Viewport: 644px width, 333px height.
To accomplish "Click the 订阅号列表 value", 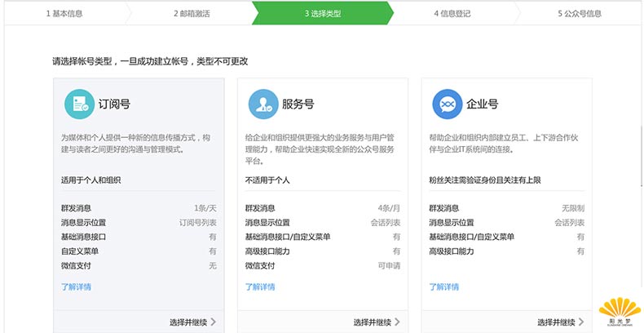I will point(197,223).
